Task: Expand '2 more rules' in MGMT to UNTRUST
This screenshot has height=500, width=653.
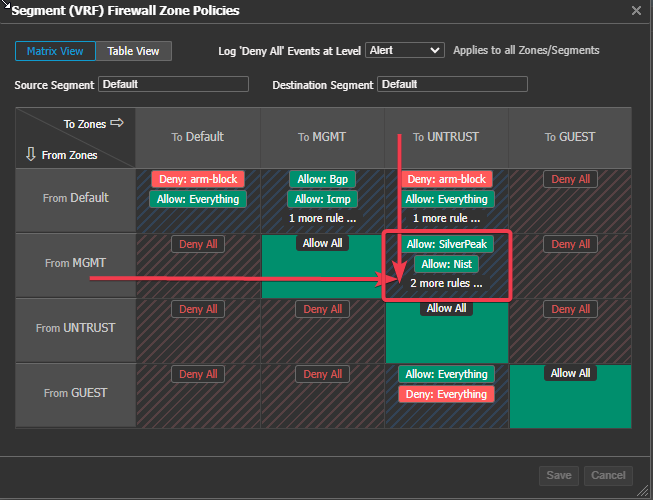Action: [x=446, y=283]
